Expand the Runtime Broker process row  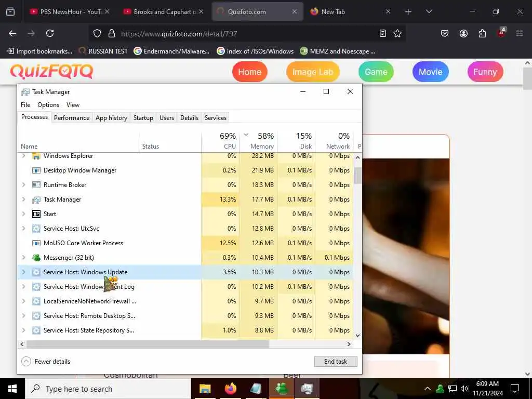point(23,185)
